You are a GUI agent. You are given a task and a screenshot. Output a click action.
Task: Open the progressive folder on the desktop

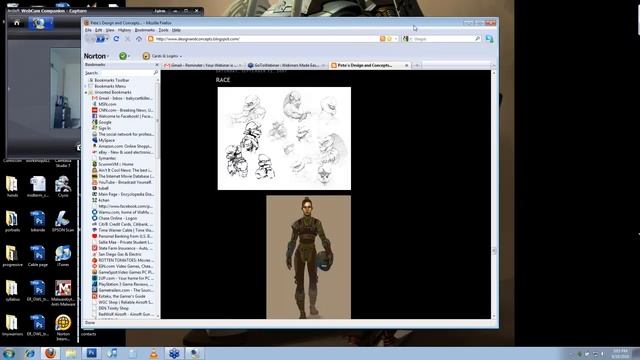(12, 256)
